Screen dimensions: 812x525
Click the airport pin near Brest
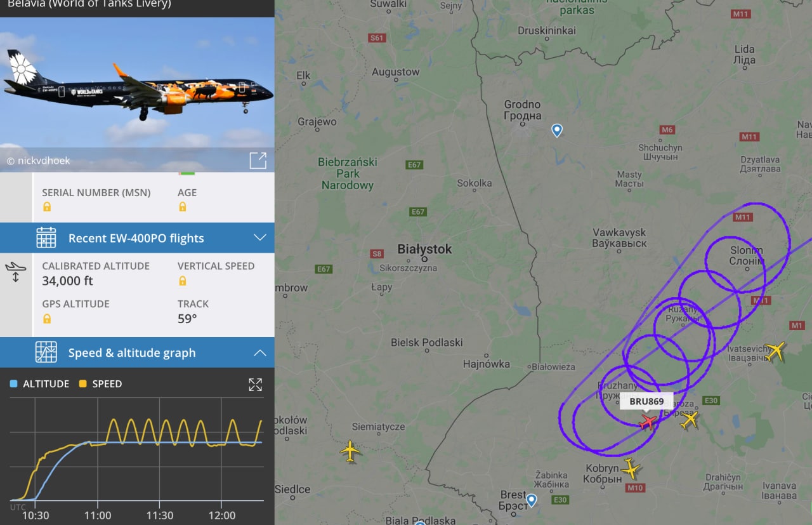click(532, 500)
